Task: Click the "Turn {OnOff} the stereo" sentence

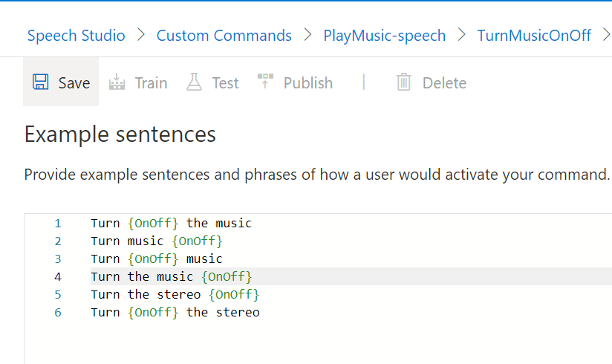Action: 175,312
